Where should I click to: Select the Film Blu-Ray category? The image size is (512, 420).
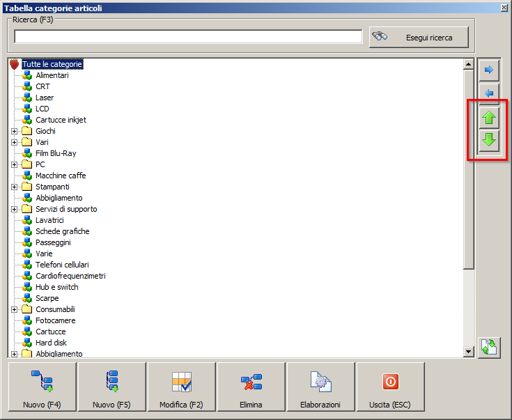[56, 153]
